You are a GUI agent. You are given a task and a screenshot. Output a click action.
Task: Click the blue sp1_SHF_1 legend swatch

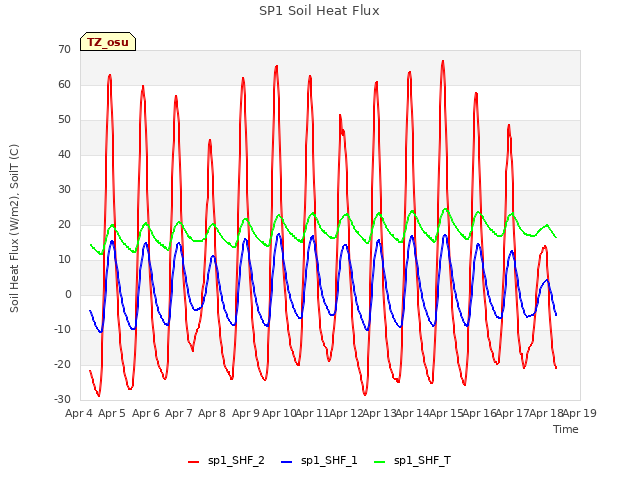point(287,462)
